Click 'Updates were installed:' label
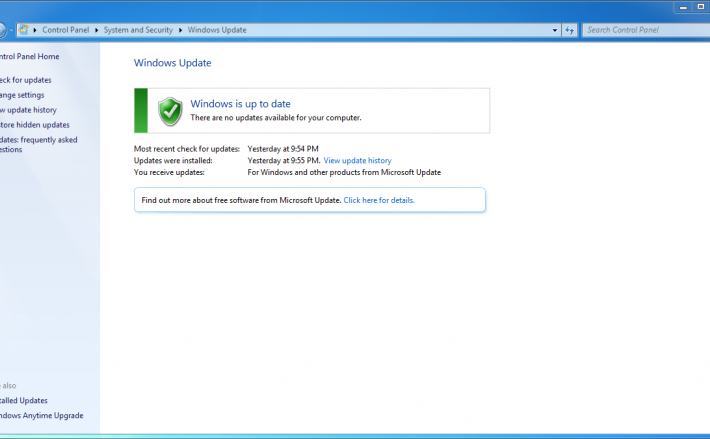Image resolution: width=710 pixels, height=439 pixels. click(x=173, y=161)
